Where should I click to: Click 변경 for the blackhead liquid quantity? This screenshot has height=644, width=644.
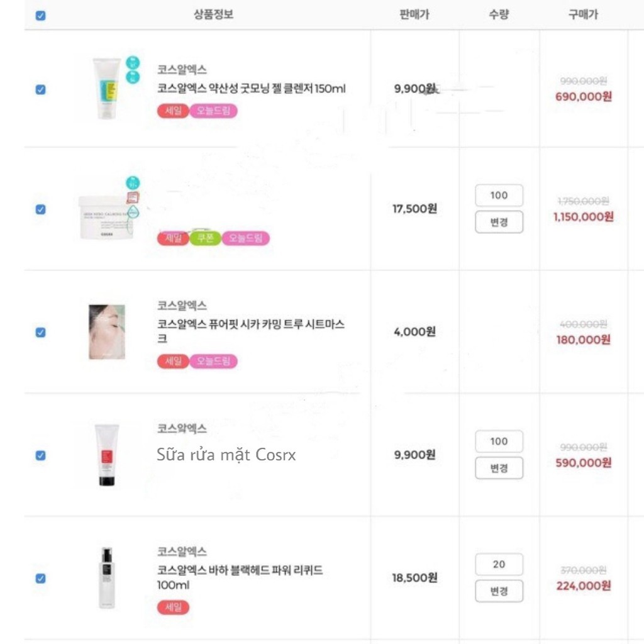click(x=499, y=591)
